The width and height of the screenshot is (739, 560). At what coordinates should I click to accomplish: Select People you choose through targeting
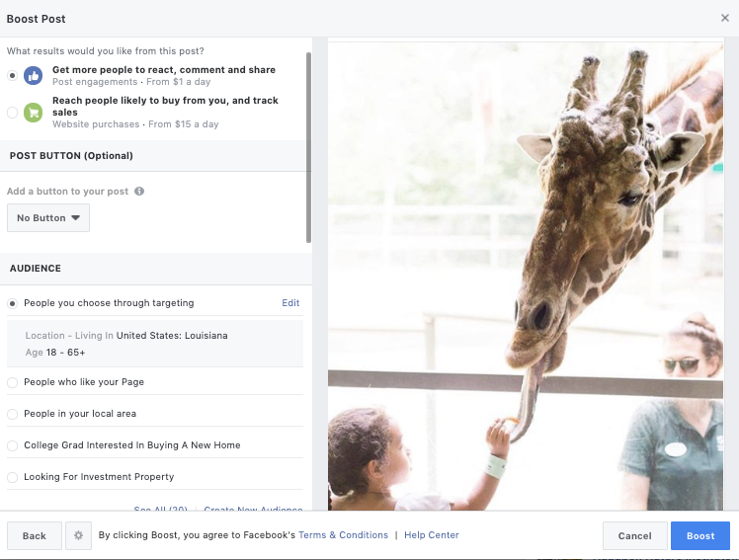coord(12,303)
